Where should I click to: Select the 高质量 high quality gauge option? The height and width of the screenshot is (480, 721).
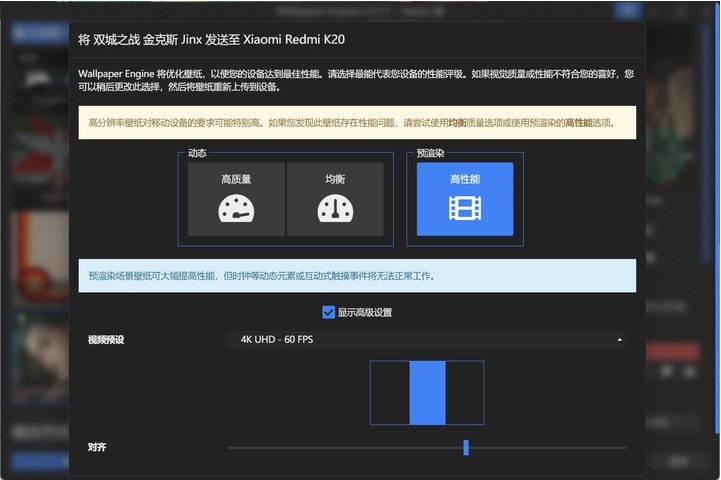(236, 199)
